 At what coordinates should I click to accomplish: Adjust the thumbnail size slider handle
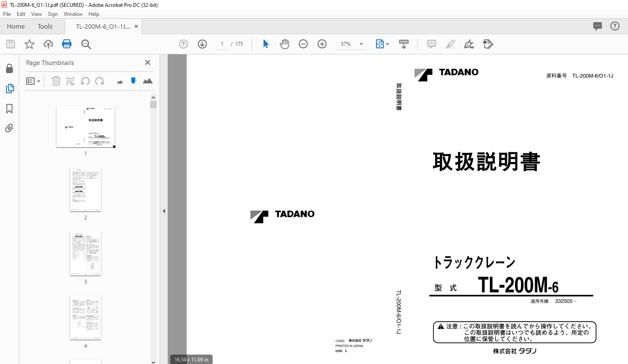[x=133, y=80]
